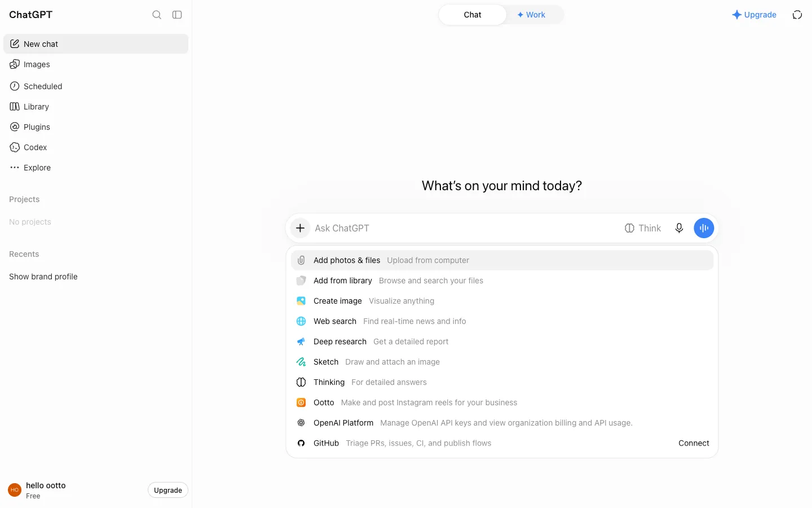Open the Library section
The image size is (812, 508).
(96, 107)
